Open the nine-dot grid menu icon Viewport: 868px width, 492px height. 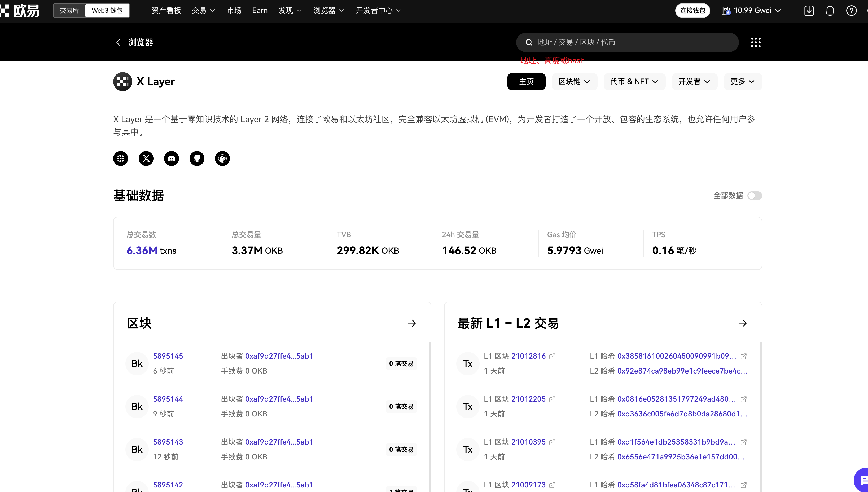pyautogui.click(x=756, y=43)
